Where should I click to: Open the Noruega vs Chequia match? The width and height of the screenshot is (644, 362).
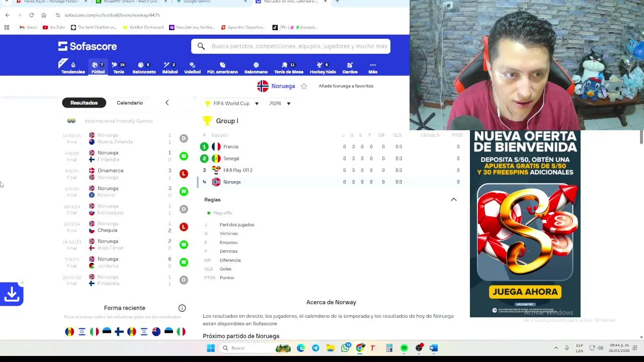125,227
